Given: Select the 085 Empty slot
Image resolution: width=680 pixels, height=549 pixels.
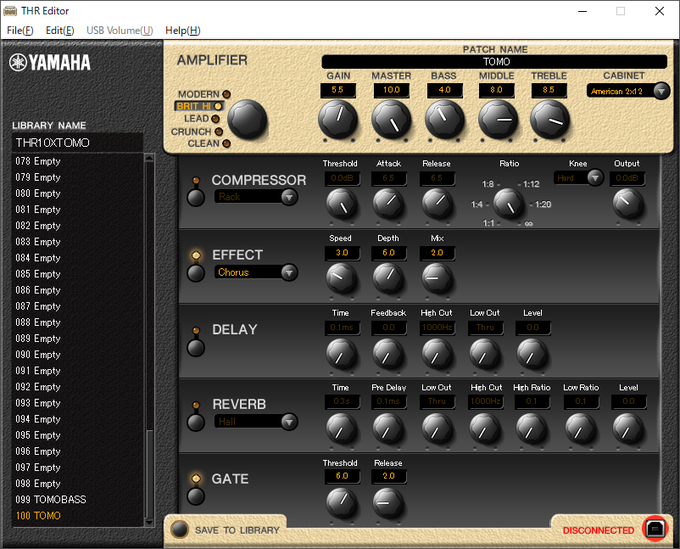Looking at the screenshot, I should coord(77,274).
